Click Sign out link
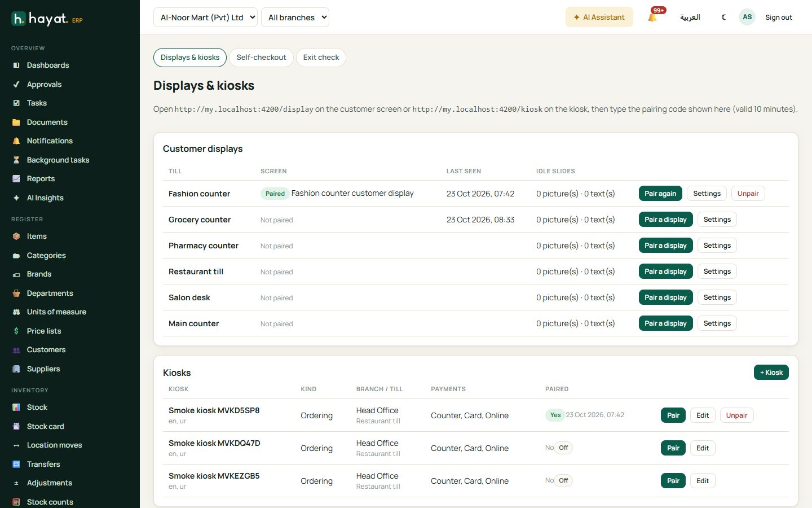The width and height of the screenshot is (812, 508). pyautogui.click(x=778, y=17)
